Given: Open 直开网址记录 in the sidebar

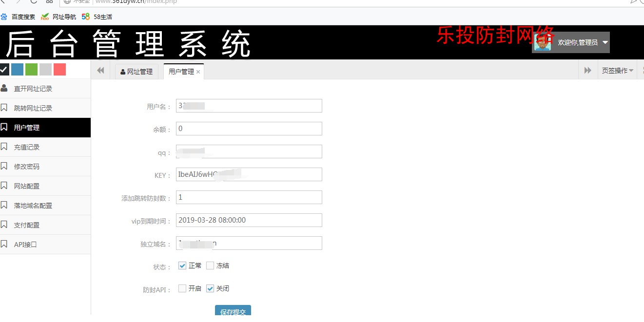Looking at the screenshot, I should click(x=45, y=89).
